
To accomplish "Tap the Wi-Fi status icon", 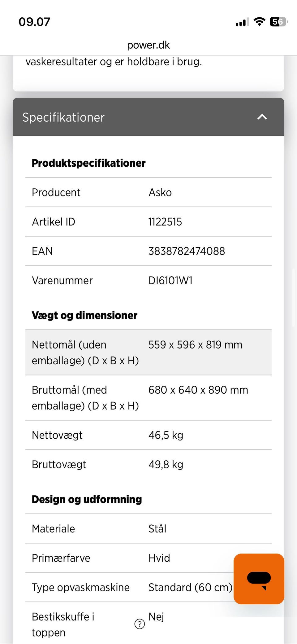I will click(x=259, y=22).
